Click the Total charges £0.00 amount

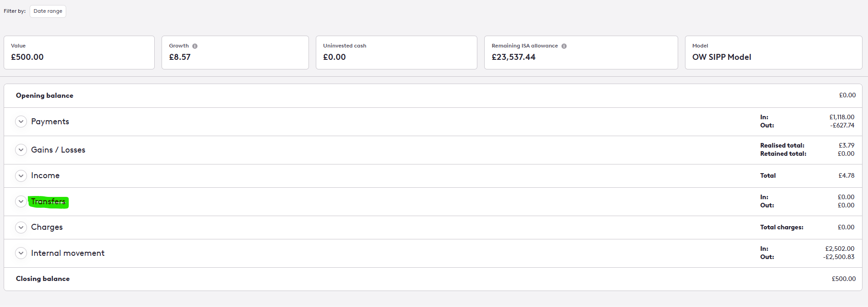(x=846, y=228)
